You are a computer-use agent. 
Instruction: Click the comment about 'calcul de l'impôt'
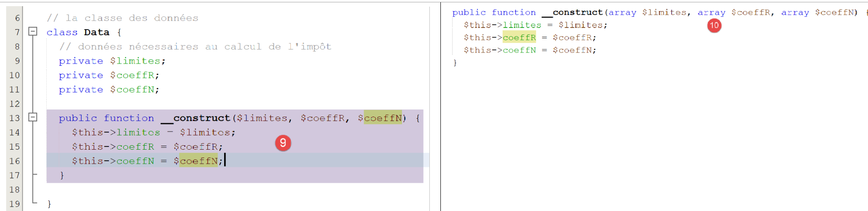[195, 47]
